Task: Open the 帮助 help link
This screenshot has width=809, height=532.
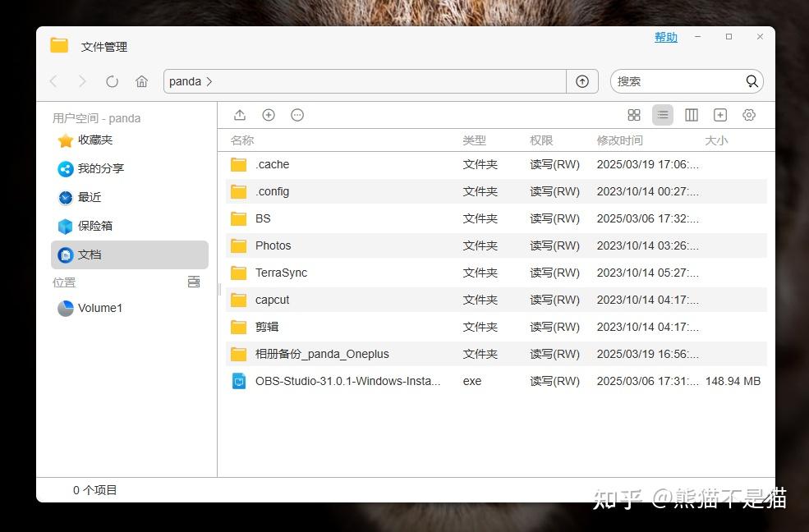Action: 665,37
